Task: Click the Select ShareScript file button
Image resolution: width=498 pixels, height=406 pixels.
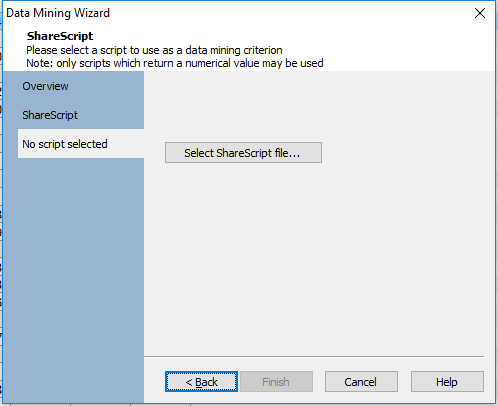Action: (x=243, y=153)
